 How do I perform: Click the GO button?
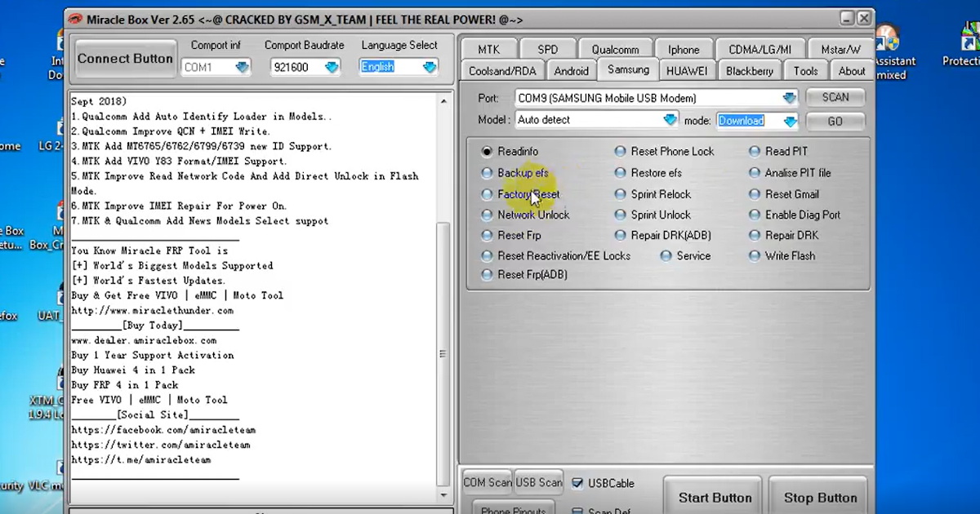coord(835,121)
